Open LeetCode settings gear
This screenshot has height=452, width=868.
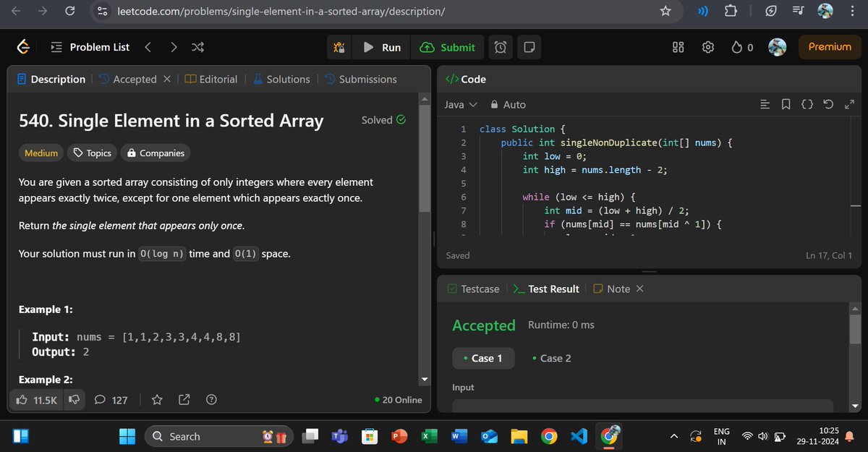[708, 47]
